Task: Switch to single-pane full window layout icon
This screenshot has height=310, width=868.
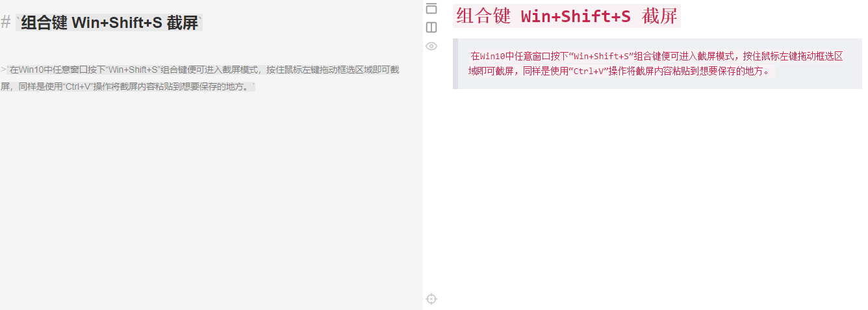Action: [431, 8]
